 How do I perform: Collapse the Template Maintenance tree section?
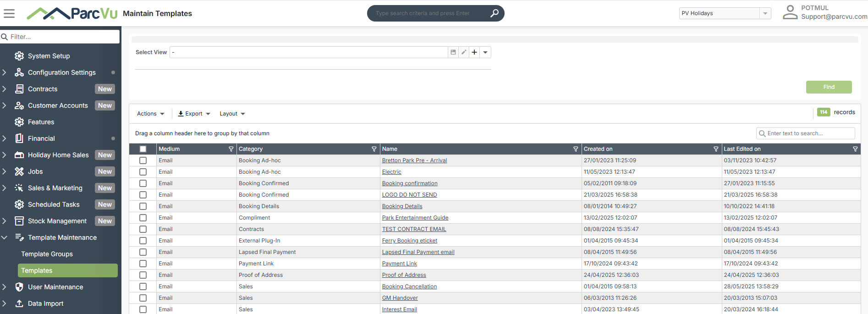(5, 237)
